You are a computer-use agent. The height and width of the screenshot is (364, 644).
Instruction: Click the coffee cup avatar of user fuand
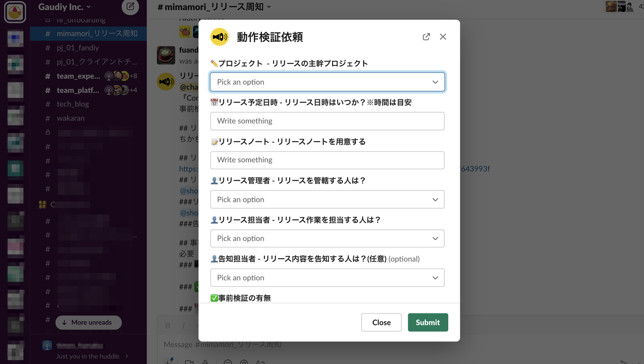click(166, 55)
